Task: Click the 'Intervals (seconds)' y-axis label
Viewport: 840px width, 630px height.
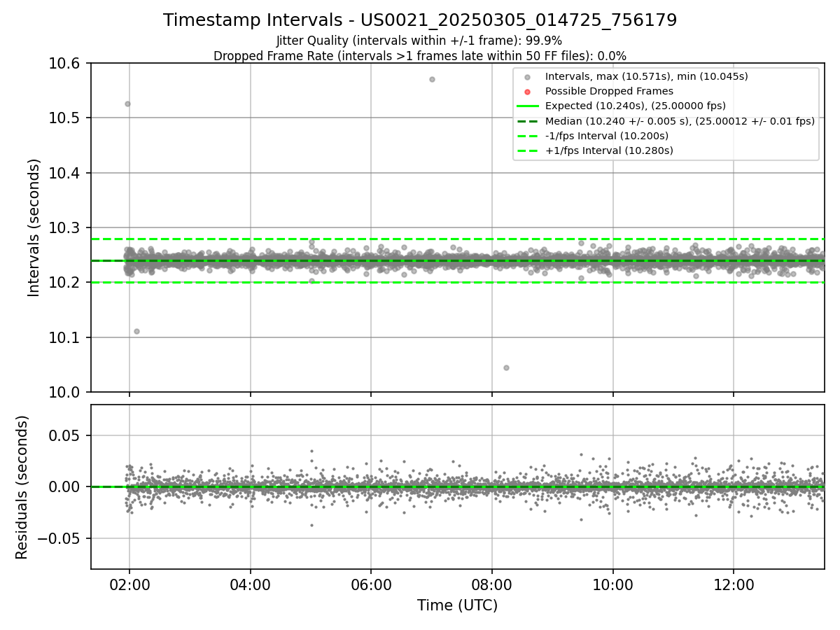Action: pos(34,227)
